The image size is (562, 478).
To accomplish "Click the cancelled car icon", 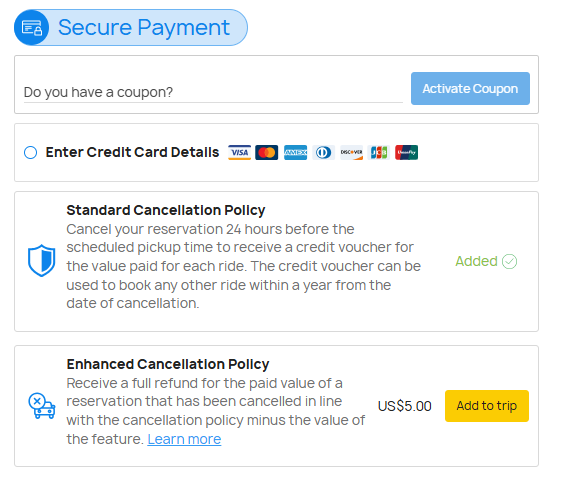I will (42, 406).
